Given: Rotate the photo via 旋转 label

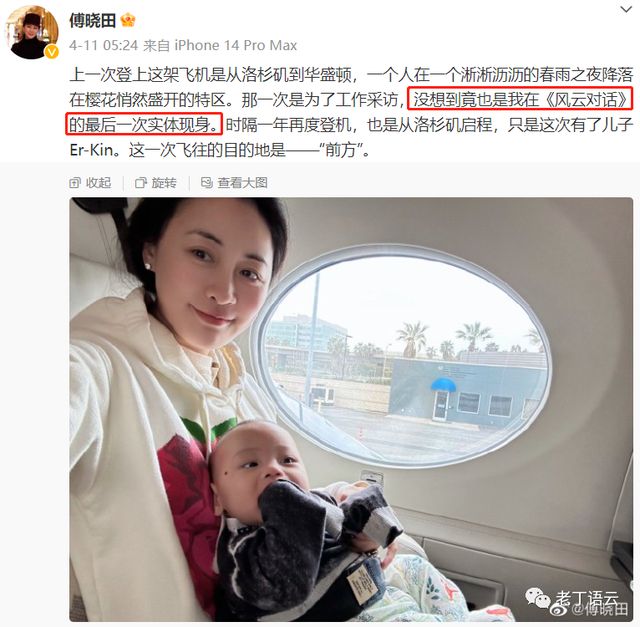Looking at the screenshot, I should click(164, 183).
